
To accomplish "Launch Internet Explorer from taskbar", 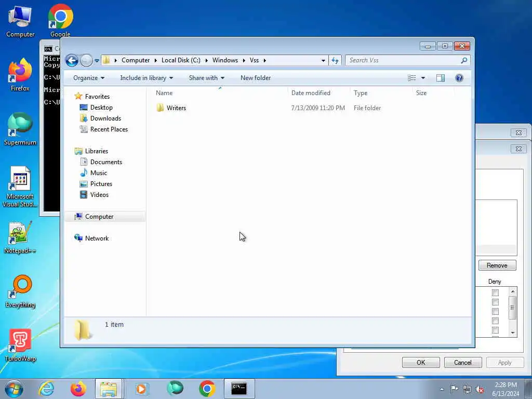I will click(46, 389).
